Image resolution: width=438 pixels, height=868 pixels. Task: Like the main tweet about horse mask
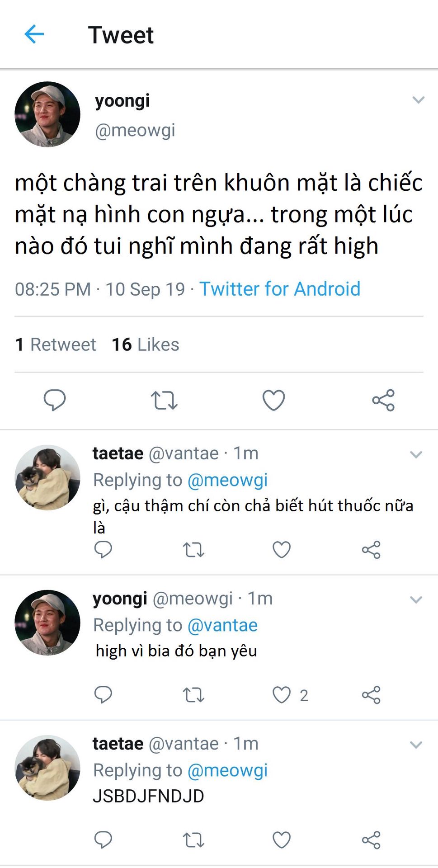pos(274,400)
